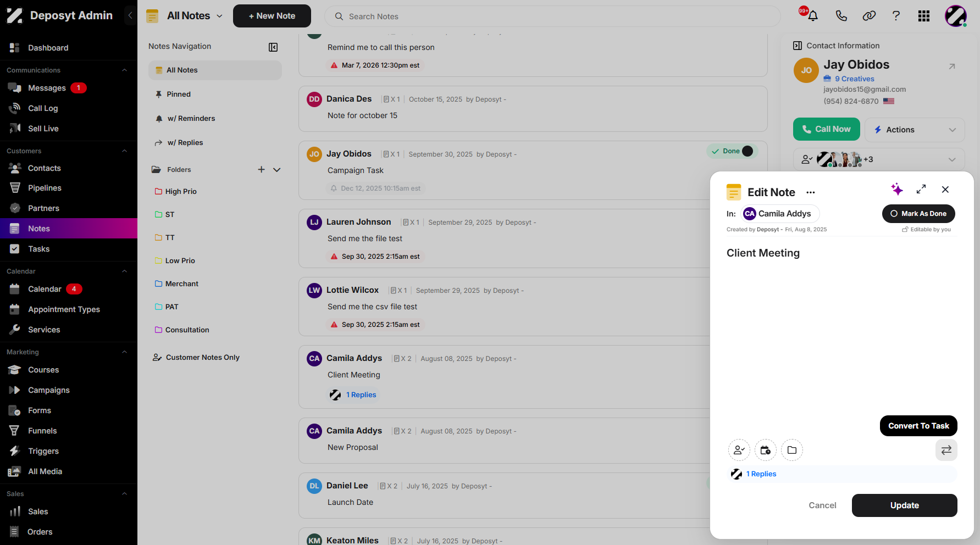Collapse the left sidebar with the arrow
The image size is (980, 545).
[x=130, y=15]
